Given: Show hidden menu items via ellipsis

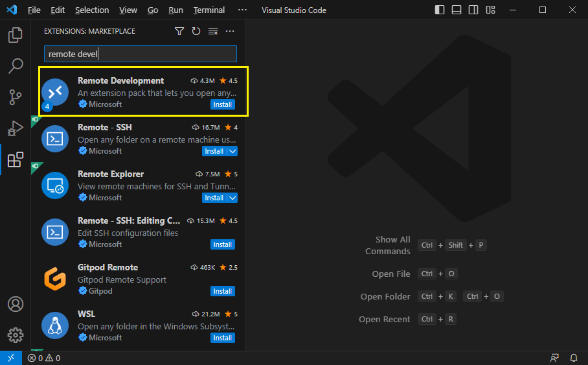Looking at the screenshot, I should [x=243, y=10].
